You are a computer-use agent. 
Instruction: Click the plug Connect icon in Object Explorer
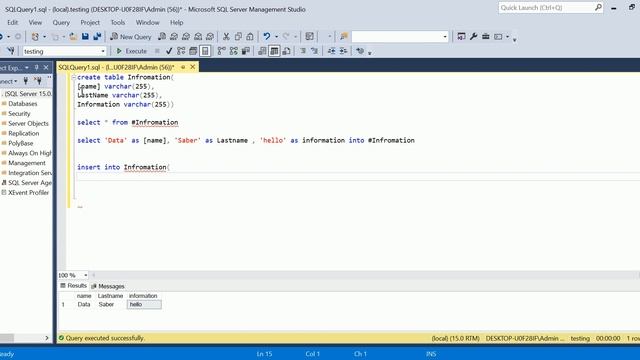[26, 81]
